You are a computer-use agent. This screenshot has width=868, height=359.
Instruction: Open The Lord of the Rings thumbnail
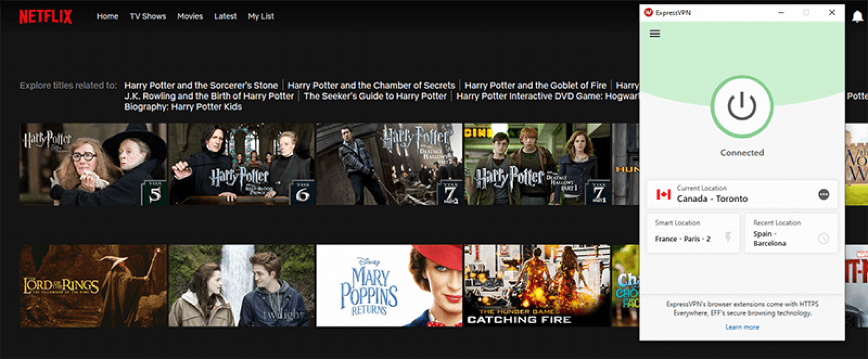point(93,286)
